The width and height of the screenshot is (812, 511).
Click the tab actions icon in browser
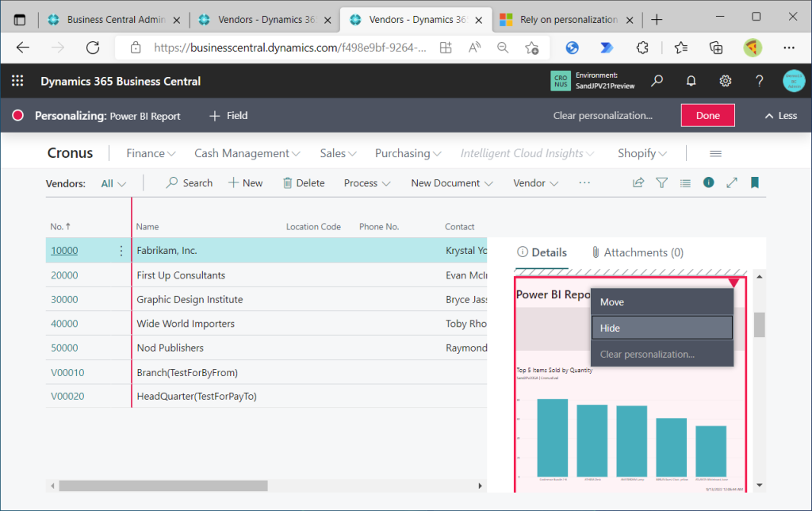point(20,20)
